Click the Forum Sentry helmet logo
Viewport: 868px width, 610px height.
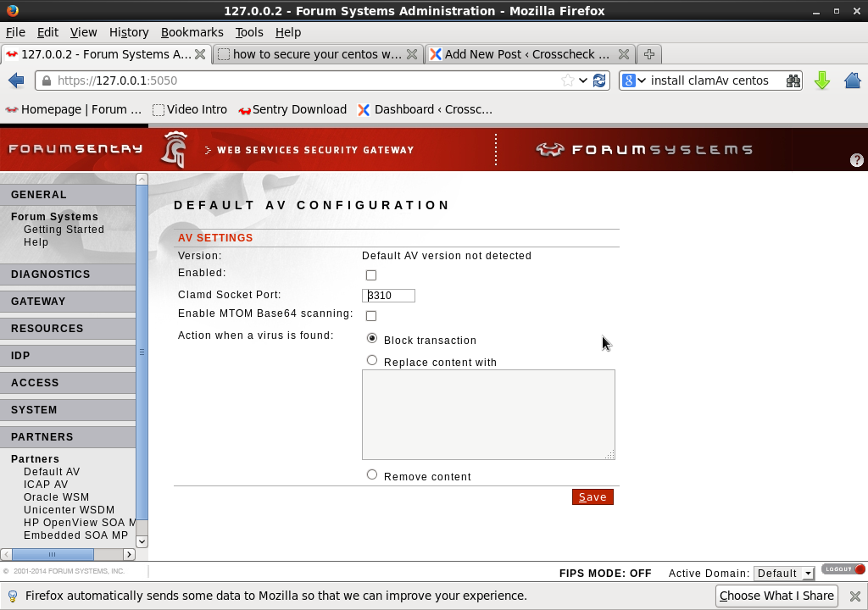point(175,149)
